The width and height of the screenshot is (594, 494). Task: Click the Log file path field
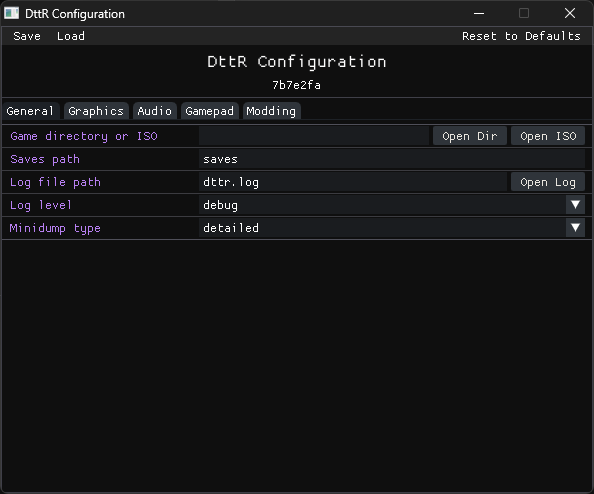[x=353, y=182]
